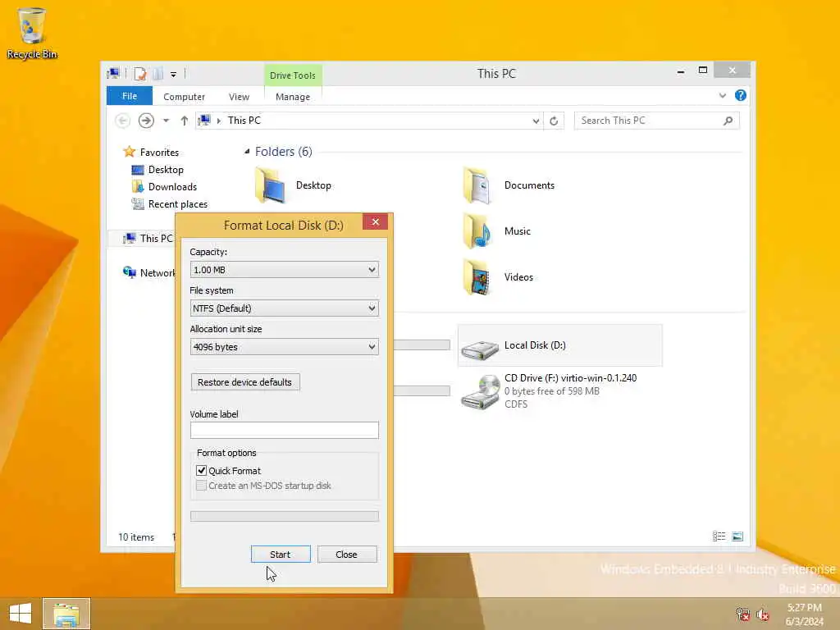This screenshot has width=840, height=630.
Task: Click the computer icon in address bar
Action: (204, 121)
